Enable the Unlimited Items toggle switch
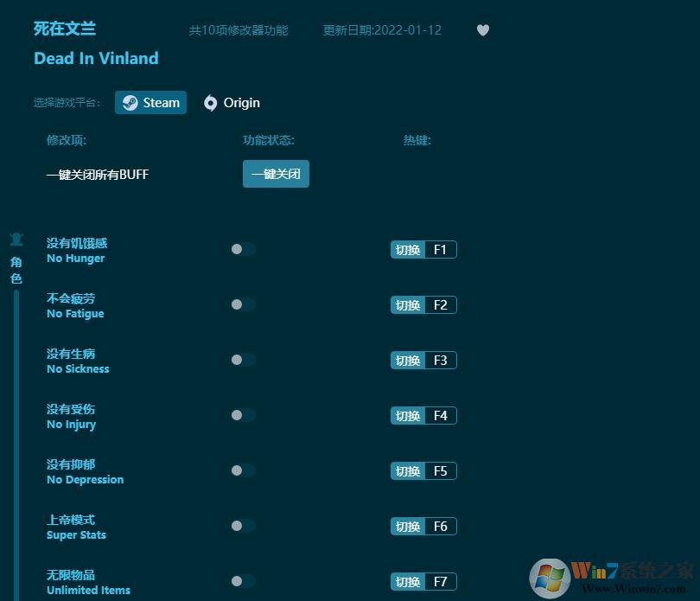The height and width of the screenshot is (601, 700). point(242,581)
